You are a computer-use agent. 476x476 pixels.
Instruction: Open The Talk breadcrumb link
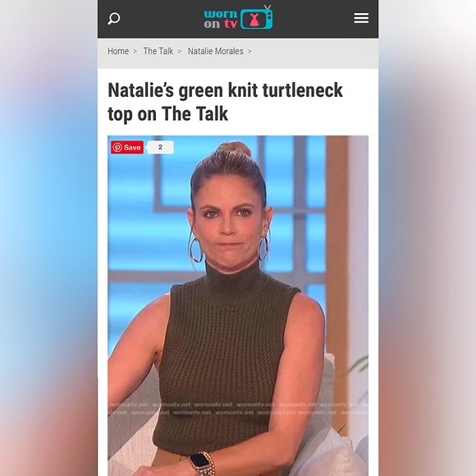[x=158, y=51]
